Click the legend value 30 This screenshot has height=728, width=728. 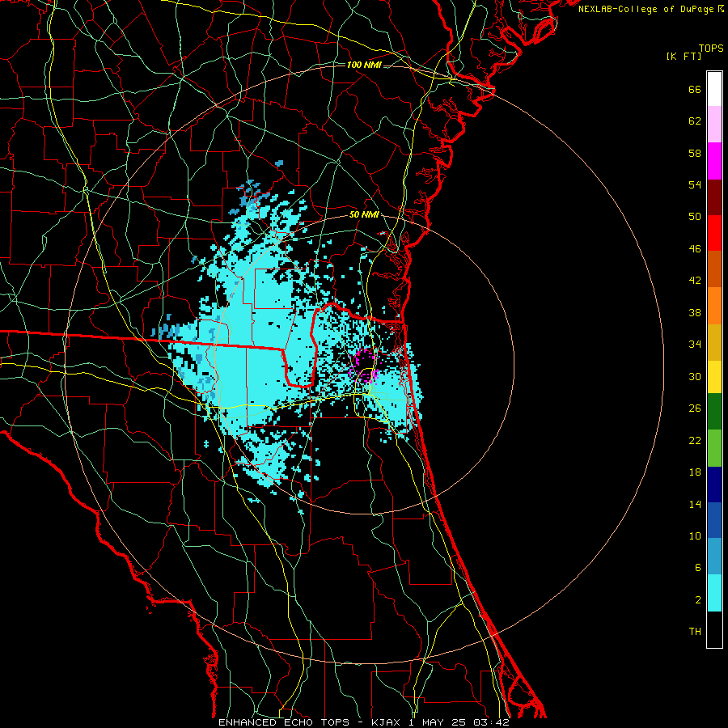[695, 376]
